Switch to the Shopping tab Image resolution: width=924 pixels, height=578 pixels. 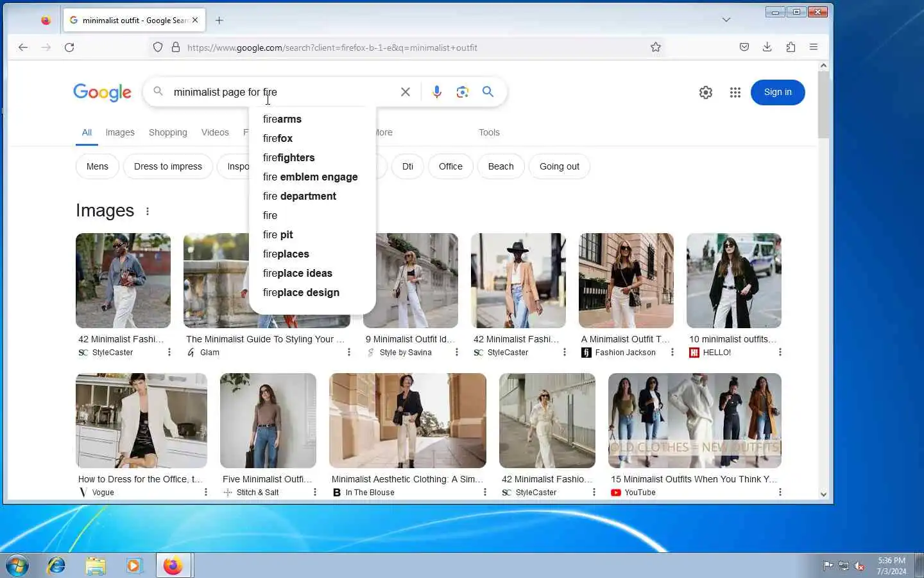(x=168, y=132)
